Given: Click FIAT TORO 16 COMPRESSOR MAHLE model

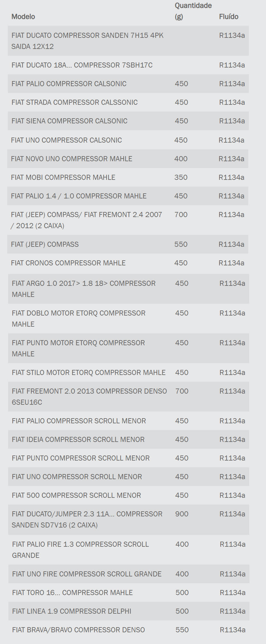Looking at the screenshot, I should (72, 593).
